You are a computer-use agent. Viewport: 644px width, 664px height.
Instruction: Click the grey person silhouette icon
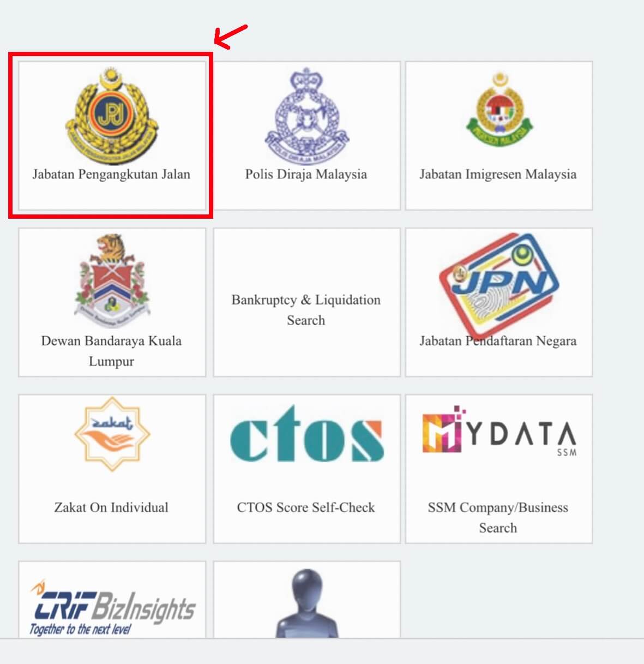(x=306, y=603)
